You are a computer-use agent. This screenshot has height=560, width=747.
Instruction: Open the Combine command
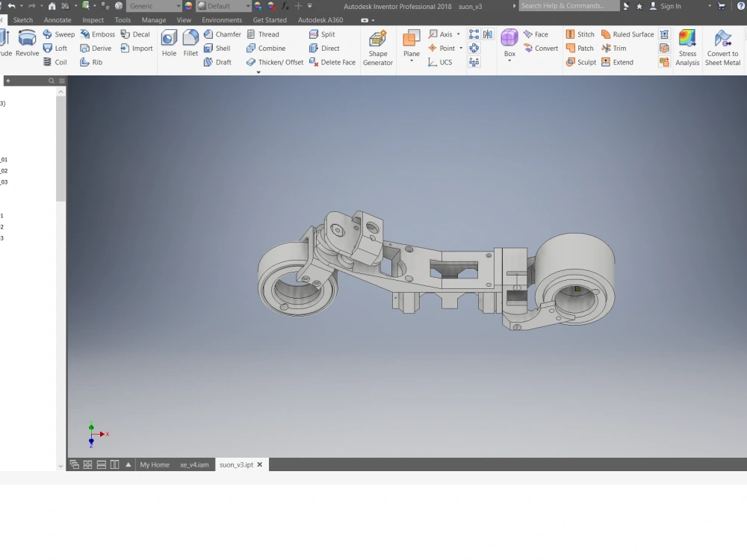coord(266,48)
